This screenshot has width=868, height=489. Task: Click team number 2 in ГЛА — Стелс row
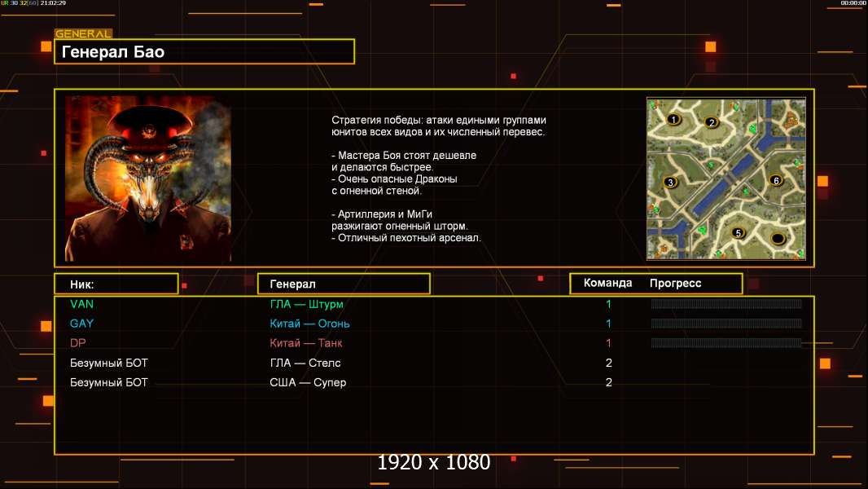[x=609, y=363]
